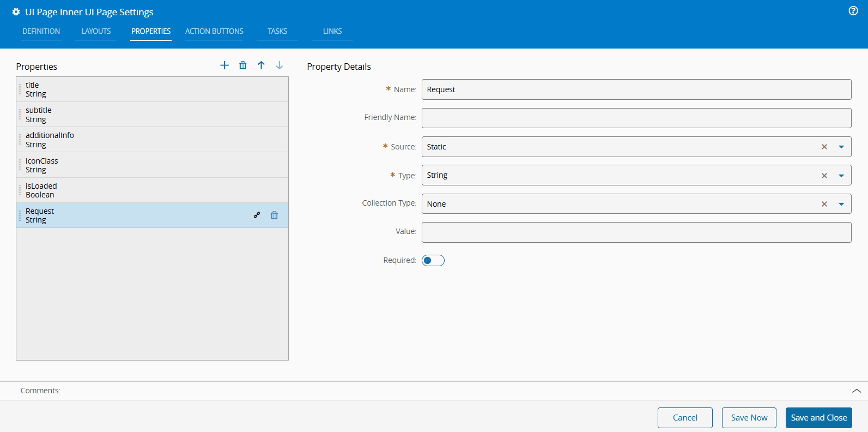
Task: Click the Cancel button
Action: tap(685, 418)
